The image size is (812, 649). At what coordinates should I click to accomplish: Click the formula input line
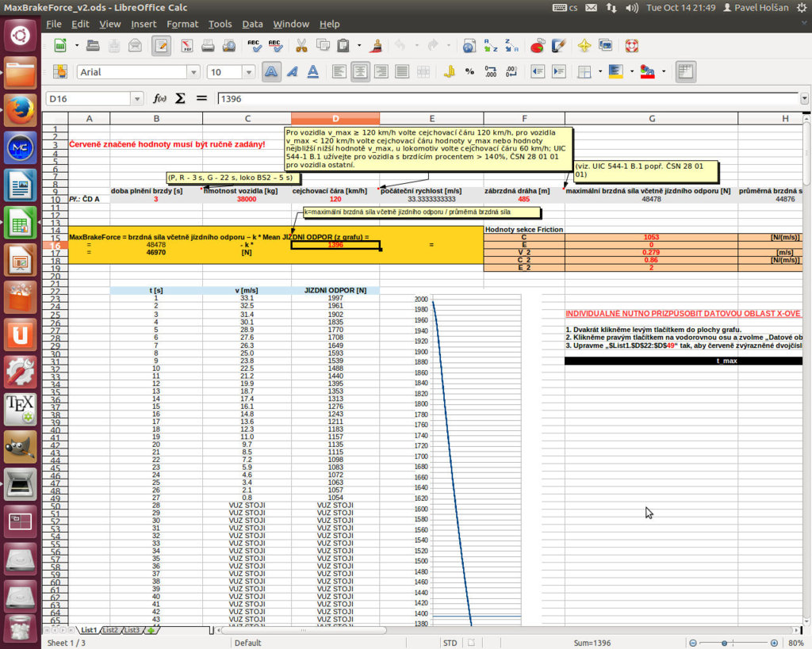tap(507, 99)
